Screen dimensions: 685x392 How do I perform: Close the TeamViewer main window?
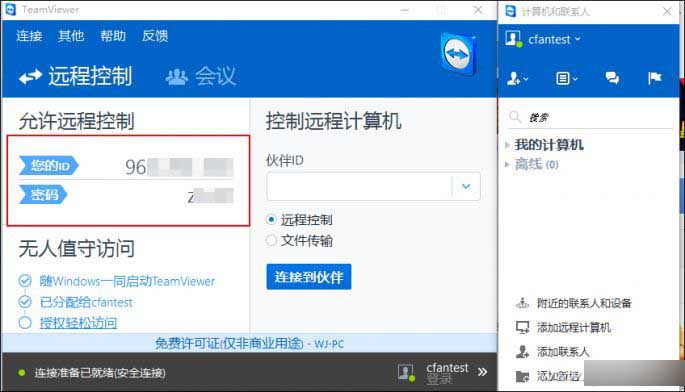coord(478,10)
